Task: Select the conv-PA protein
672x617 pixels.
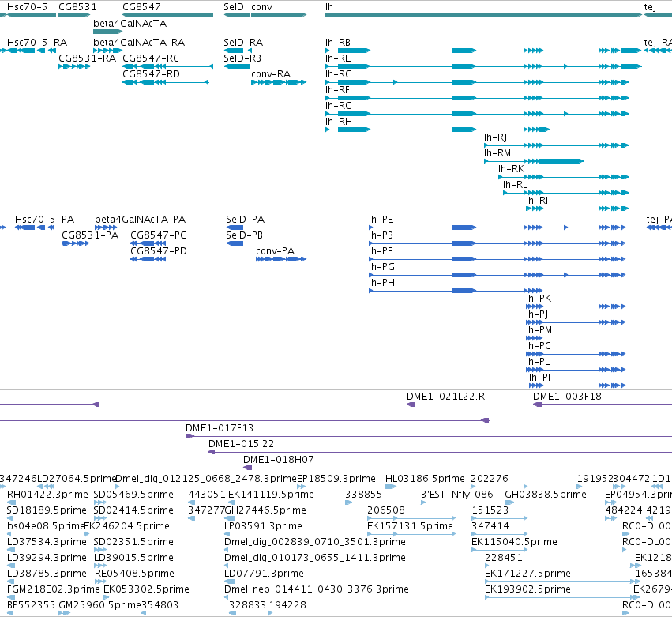Action: [x=281, y=259]
